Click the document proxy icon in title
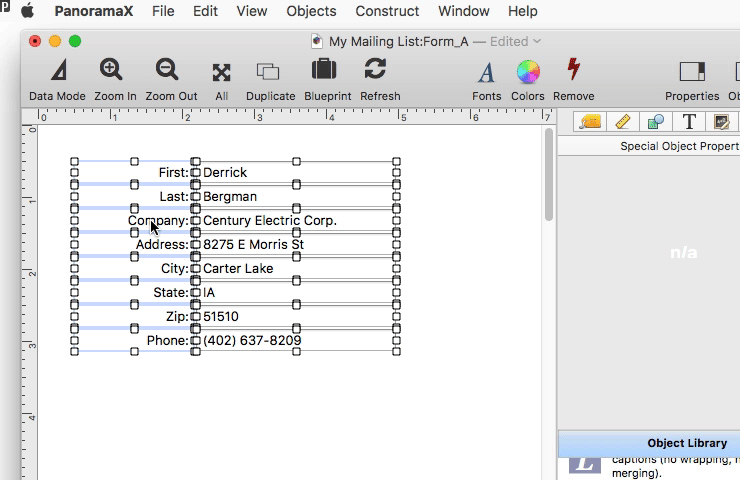 click(317, 42)
